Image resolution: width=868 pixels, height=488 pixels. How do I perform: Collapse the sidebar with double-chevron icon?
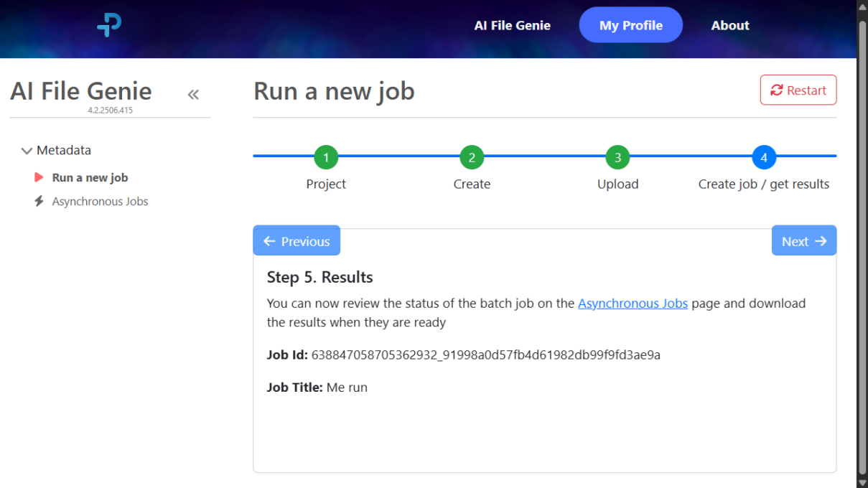(x=193, y=94)
